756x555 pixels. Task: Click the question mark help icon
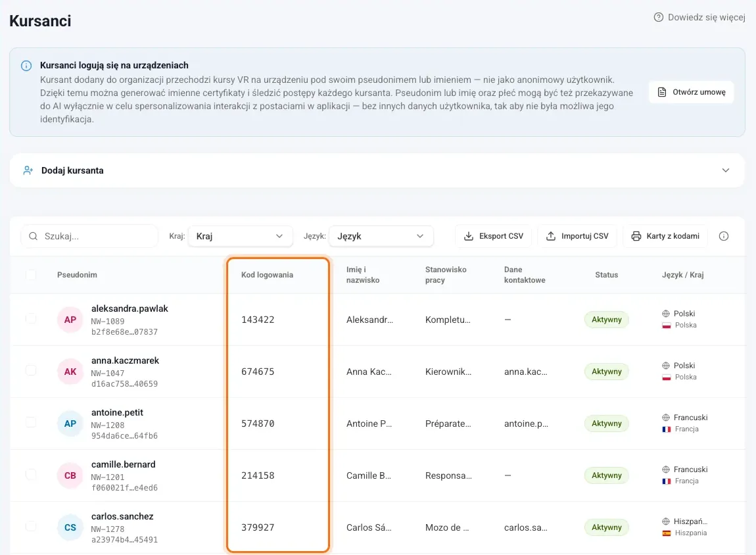[658, 17]
